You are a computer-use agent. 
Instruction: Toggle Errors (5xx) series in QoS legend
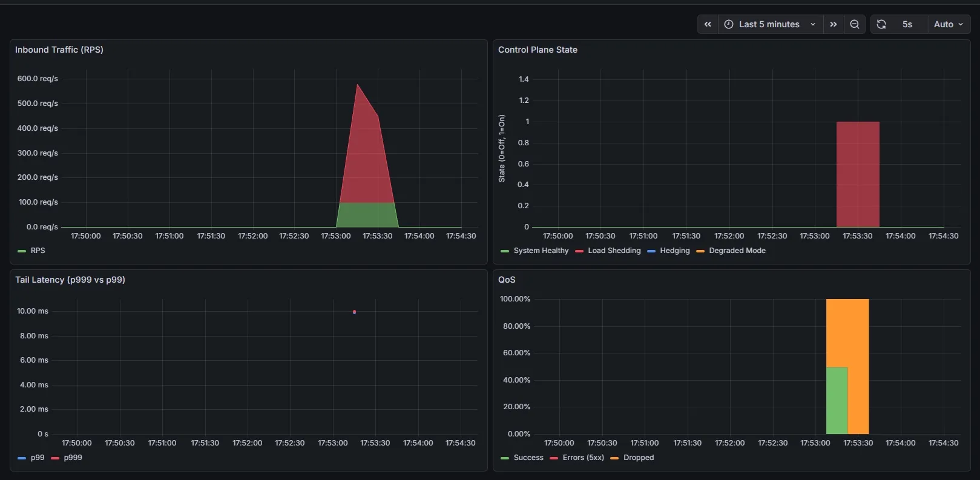click(583, 458)
